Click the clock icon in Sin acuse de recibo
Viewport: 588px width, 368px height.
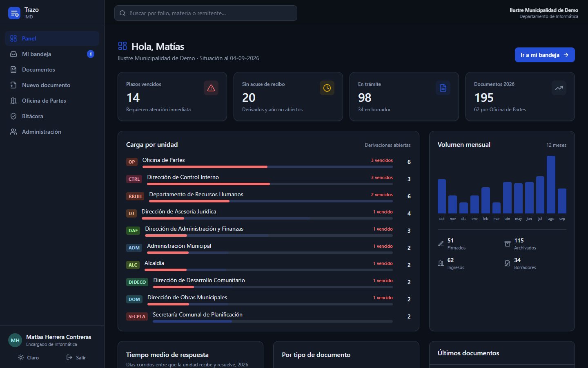coord(327,88)
